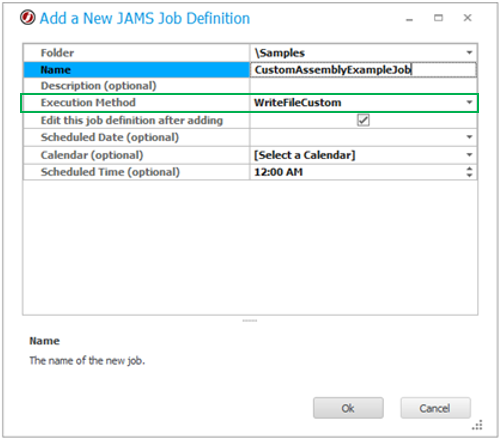The height and width of the screenshot is (439, 503).
Task: Open the Scheduled Date dropdown
Action: [x=469, y=137]
